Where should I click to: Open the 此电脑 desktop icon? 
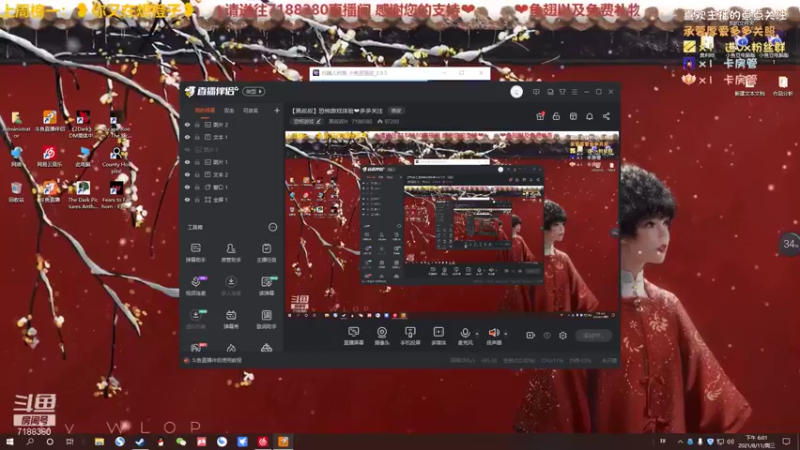pos(83,156)
